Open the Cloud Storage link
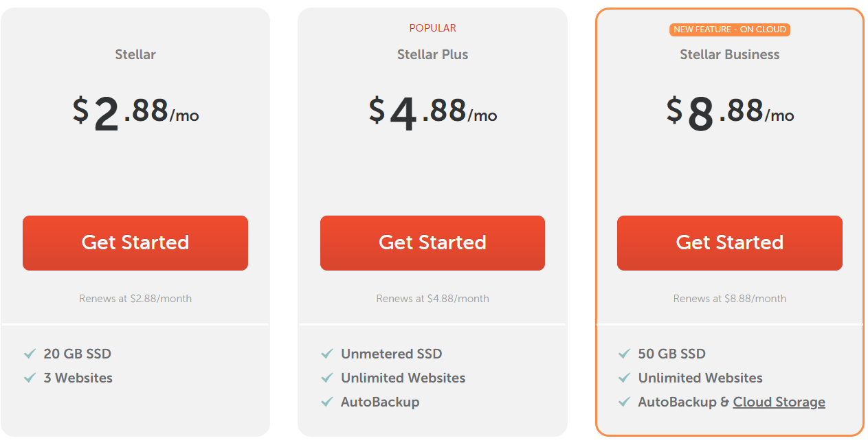Image resolution: width=868 pixels, height=445 pixels. [779, 402]
